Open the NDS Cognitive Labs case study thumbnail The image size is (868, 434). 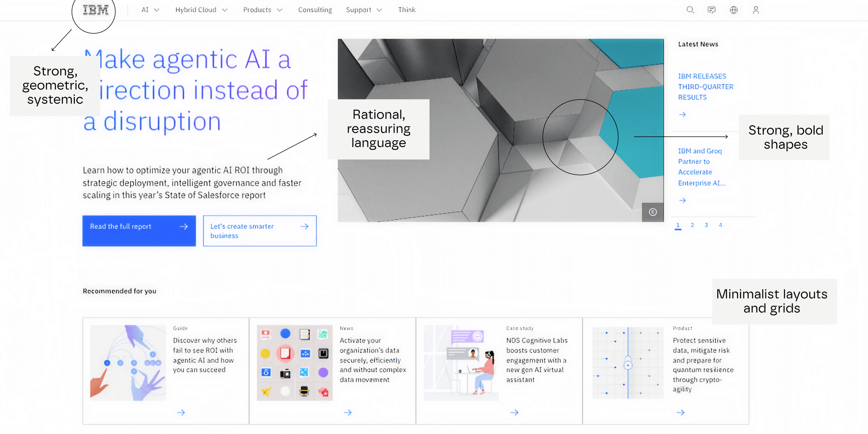click(x=461, y=363)
